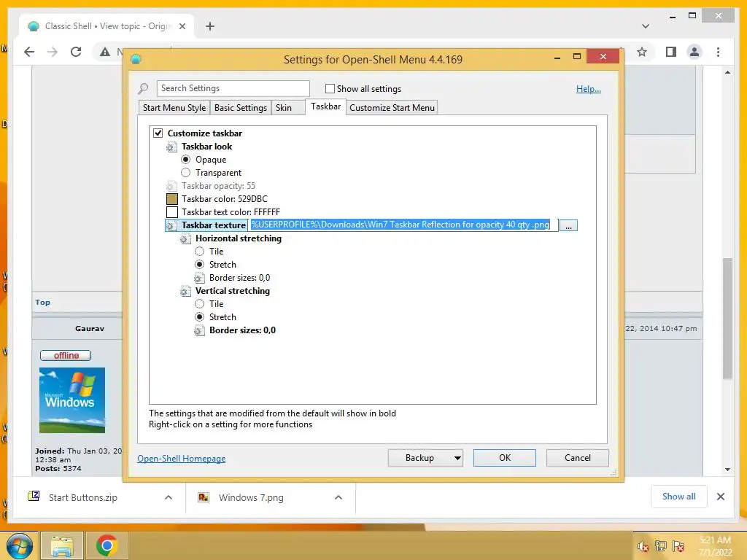The image size is (747, 560).
Task: Cancel the settings dialog
Action: click(578, 458)
